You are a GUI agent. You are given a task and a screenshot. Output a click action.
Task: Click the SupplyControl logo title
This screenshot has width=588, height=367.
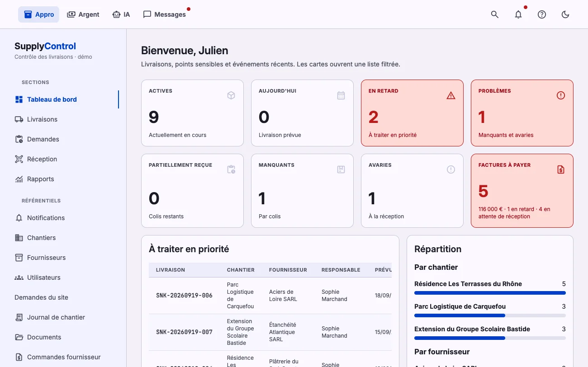[x=45, y=46]
